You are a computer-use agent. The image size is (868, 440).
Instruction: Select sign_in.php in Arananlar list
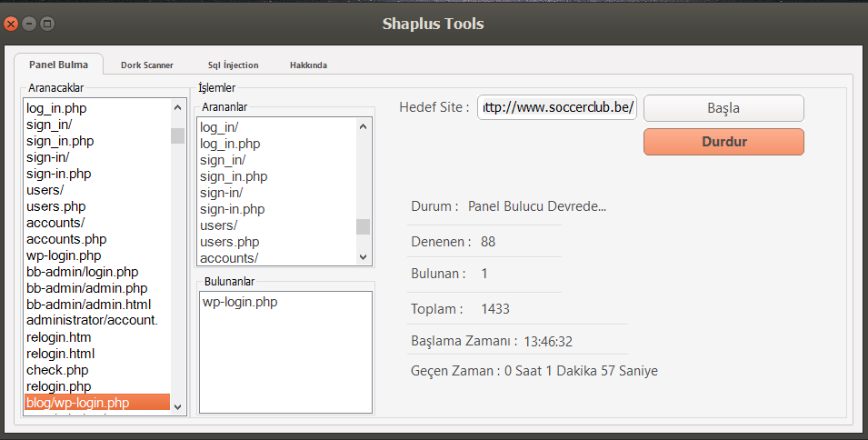coord(277,176)
